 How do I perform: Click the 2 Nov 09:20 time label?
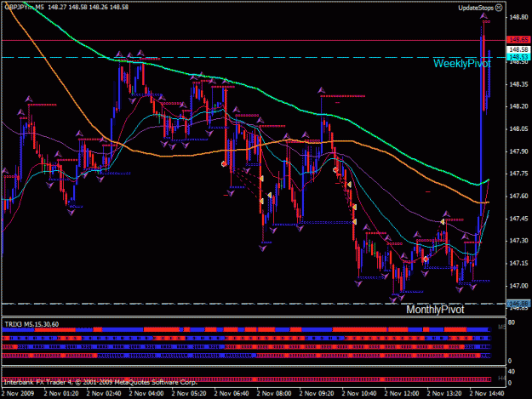coord(317,394)
